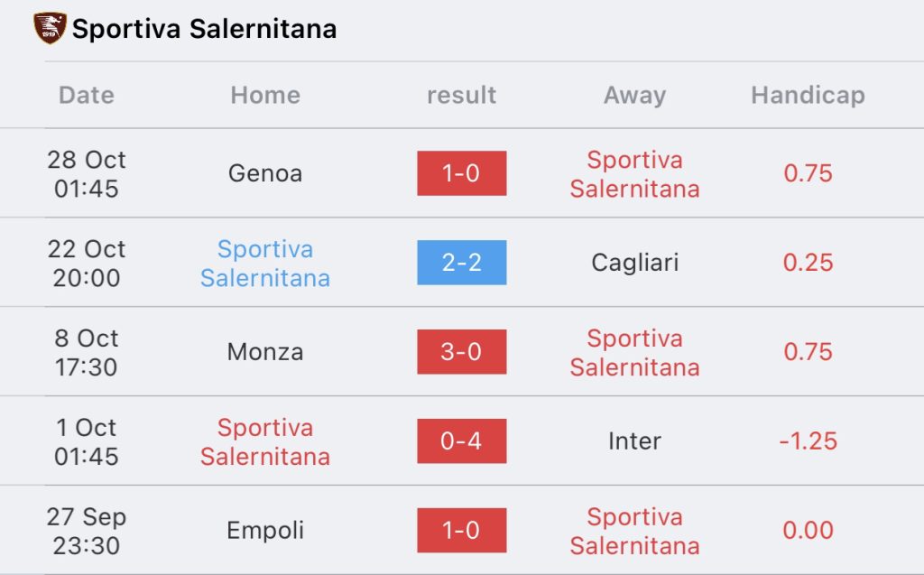The width and height of the screenshot is (924, 575).
Task: Select the Home column header
Action: click(265, 95)
